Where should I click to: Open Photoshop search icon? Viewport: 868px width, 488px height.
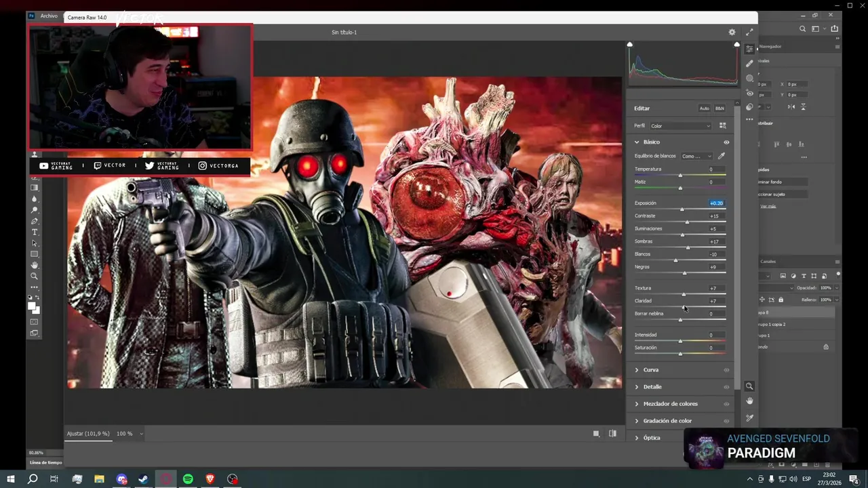pos(803,29)
